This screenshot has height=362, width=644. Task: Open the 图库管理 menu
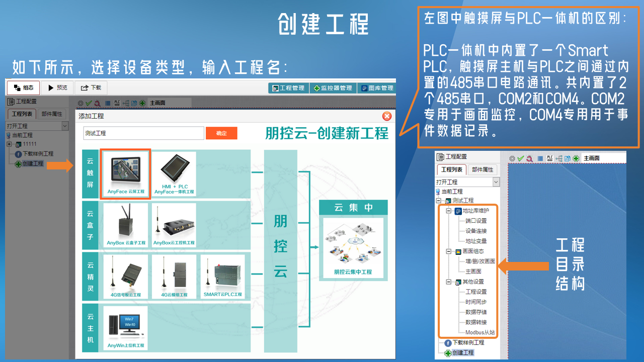tap(377, 88)
